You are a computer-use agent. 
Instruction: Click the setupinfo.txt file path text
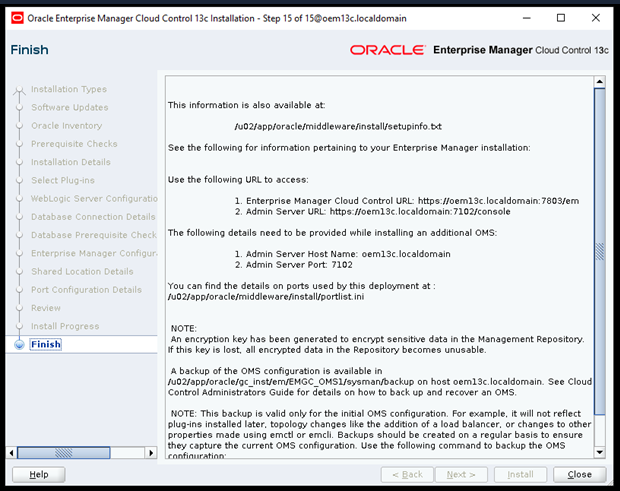pyautogui.click(x=338, y=127)
